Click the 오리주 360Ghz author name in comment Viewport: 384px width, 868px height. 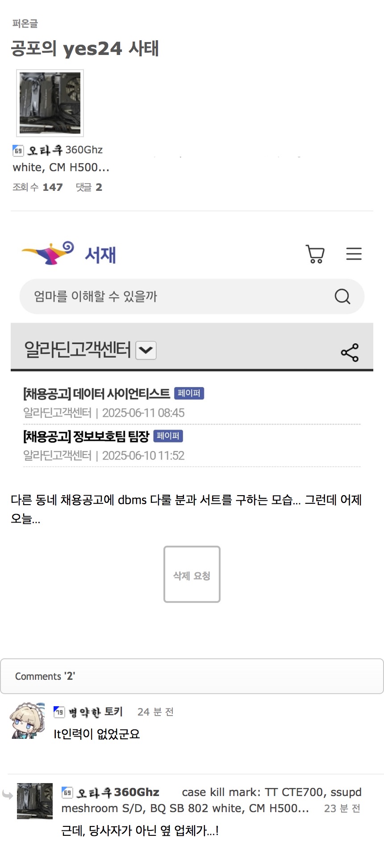pyautogui.click(x=118, y=792)
